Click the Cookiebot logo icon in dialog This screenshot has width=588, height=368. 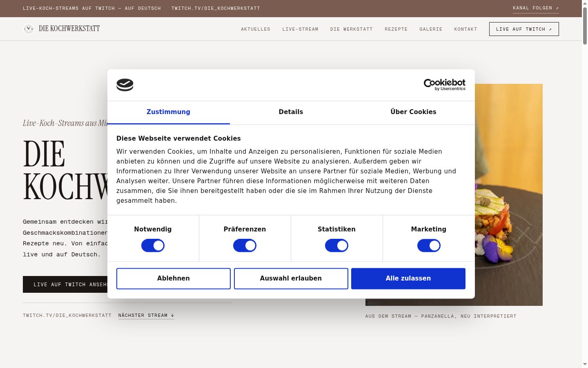click(125, 85)
